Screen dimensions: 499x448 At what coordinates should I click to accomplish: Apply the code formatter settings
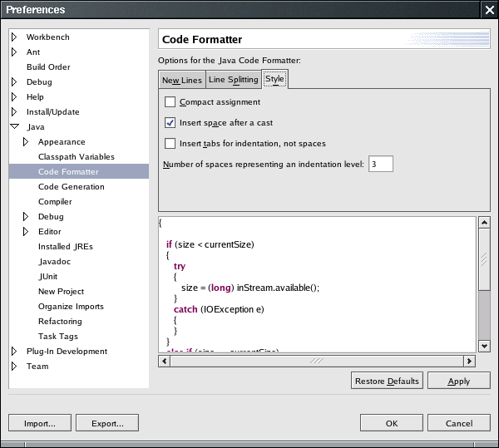pos(458,381)
